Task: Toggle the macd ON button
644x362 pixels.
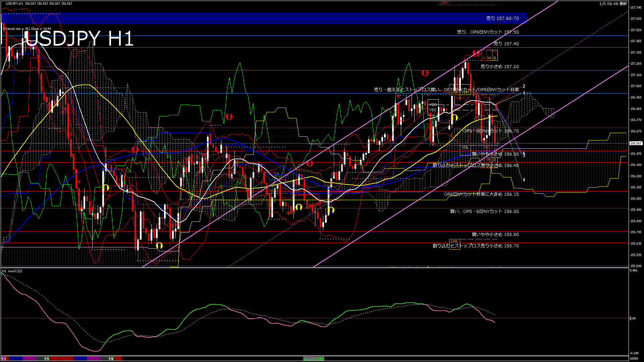Action: (x=314, y=359)
